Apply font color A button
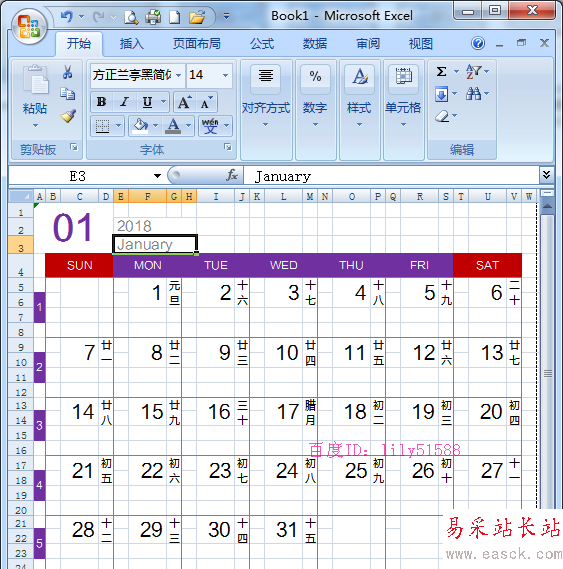This screenshot has height=569, width=563. 173,126
